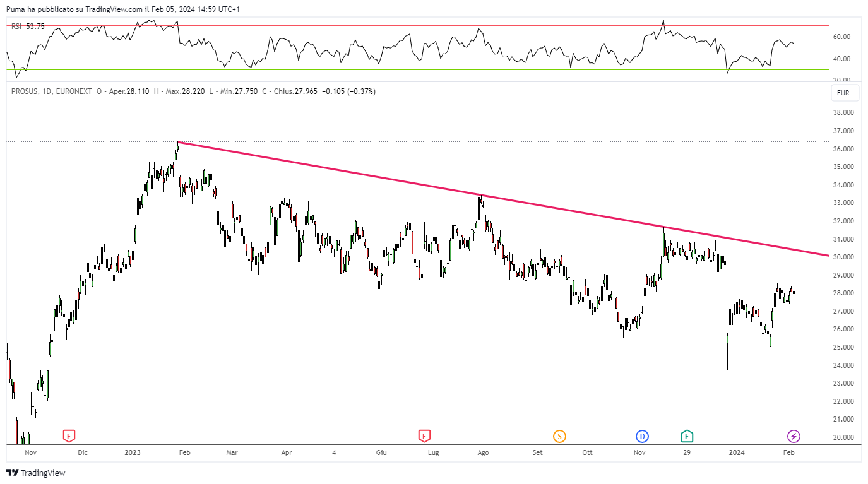Click the red RSI overbought line

coord(417,26)
